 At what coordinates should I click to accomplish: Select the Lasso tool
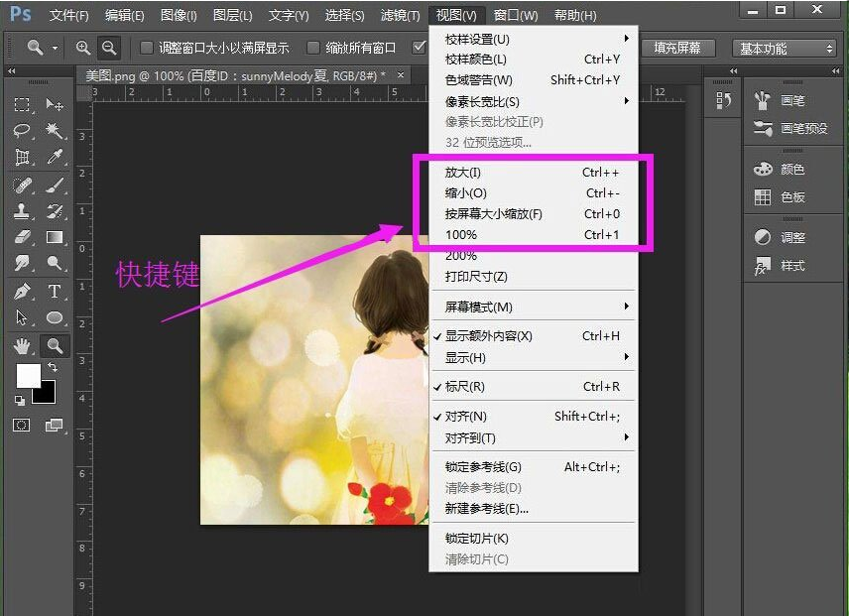[x=22, y=131]
